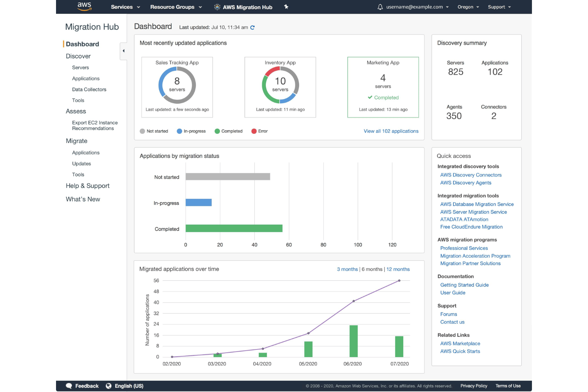This screenshot has width=588, height=392.
Task: Click the Not started gray bar
Action: pyautogui.click(x=228, y=177)
